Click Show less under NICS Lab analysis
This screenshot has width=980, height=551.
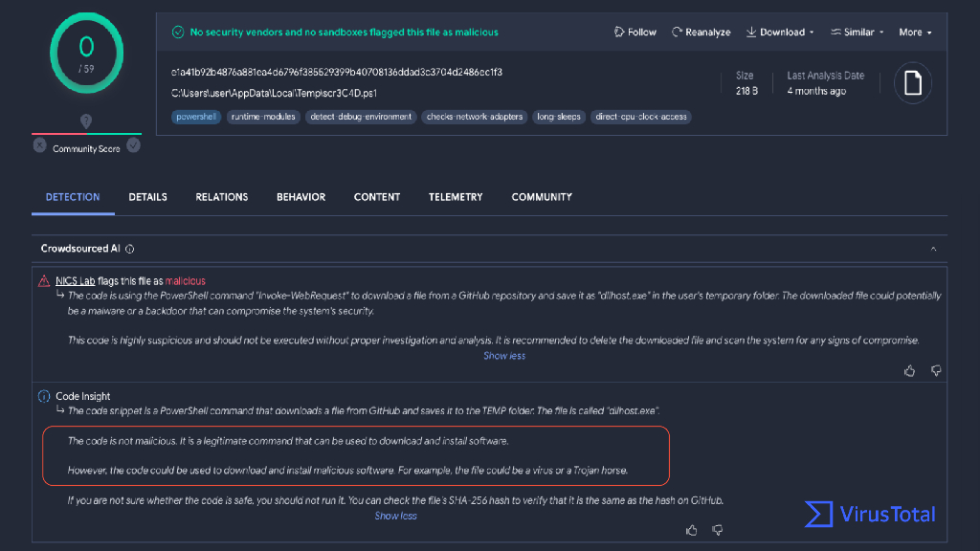(x=504, y=356)
